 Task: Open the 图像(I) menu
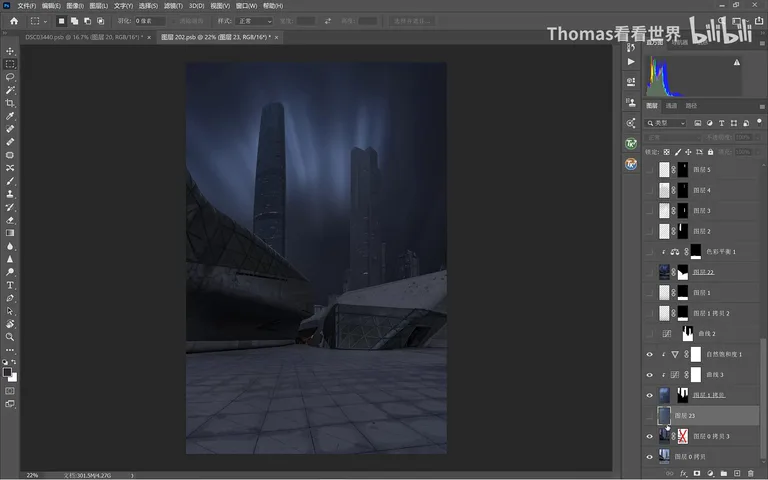[75, 6]
